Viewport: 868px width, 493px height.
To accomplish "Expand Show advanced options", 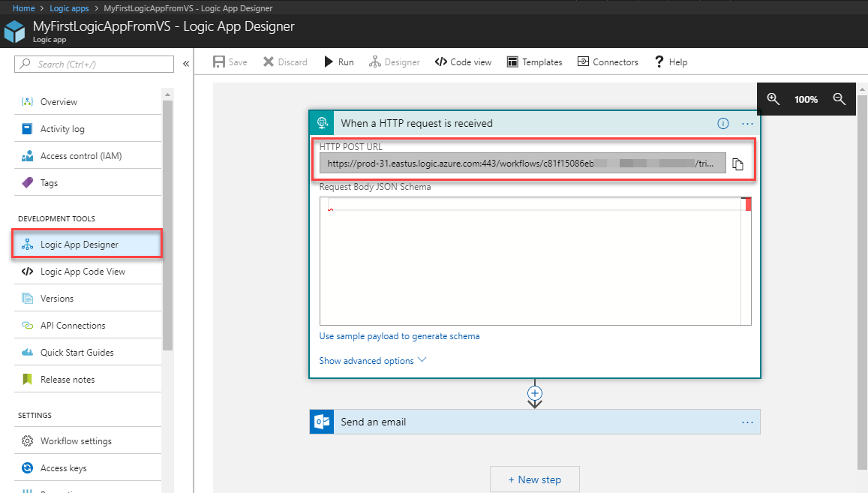I will pos(372,361).
